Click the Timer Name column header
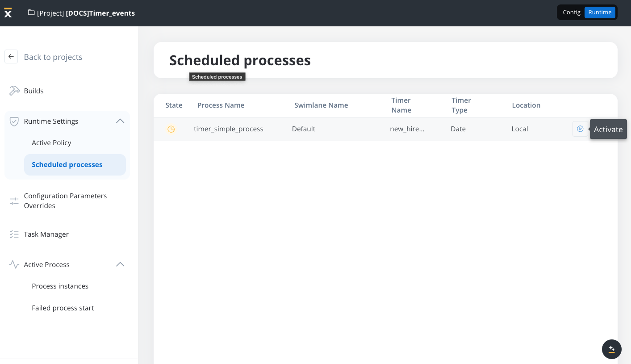The width and height of the screenshot is (631, 364). [x=401, y=105]
